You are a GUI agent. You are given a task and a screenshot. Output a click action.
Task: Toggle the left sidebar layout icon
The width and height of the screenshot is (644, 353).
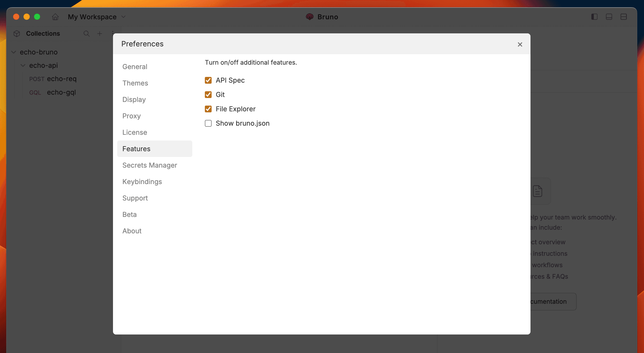594,17
